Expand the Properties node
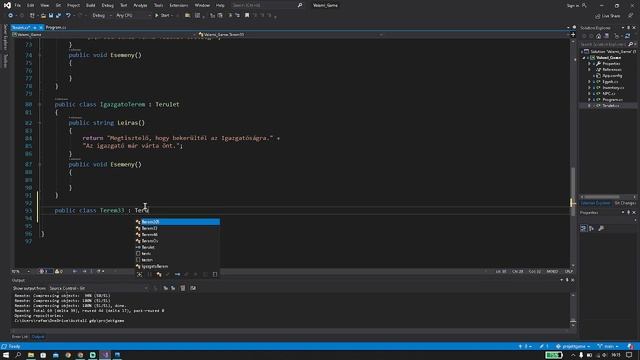This screenshot has width=640, height=360. point(589,64)
